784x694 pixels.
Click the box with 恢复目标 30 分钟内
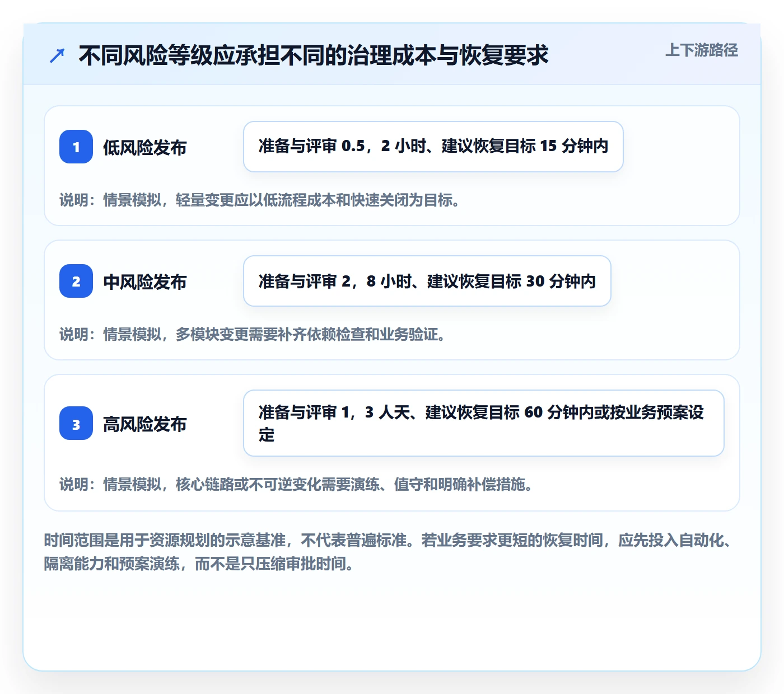point(427,281)
